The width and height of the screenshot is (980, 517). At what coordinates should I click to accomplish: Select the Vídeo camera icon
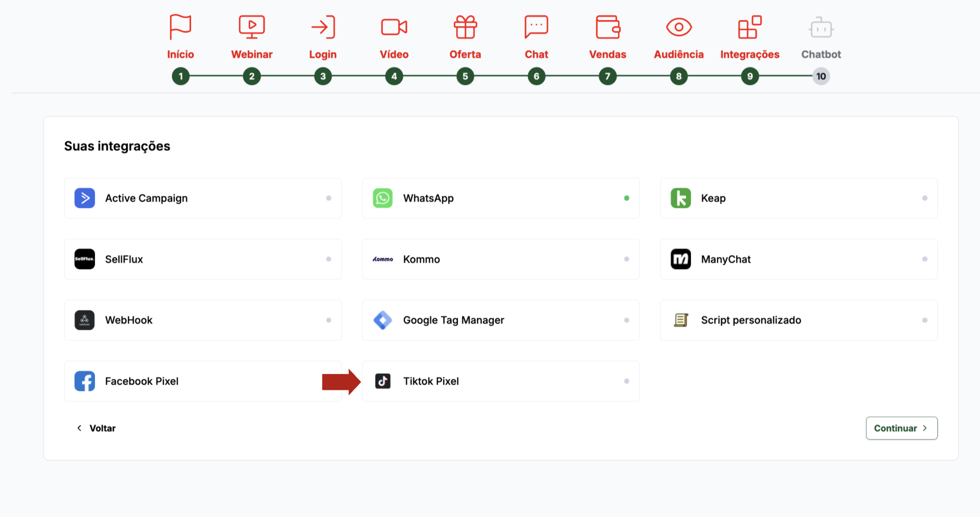[394, 27]
